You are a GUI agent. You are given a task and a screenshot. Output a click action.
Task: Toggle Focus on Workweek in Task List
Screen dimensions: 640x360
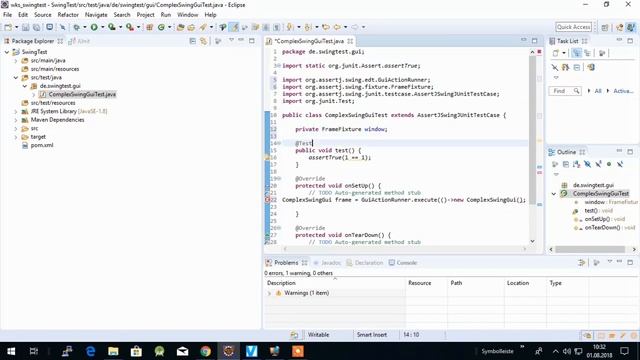coord(602,53)
